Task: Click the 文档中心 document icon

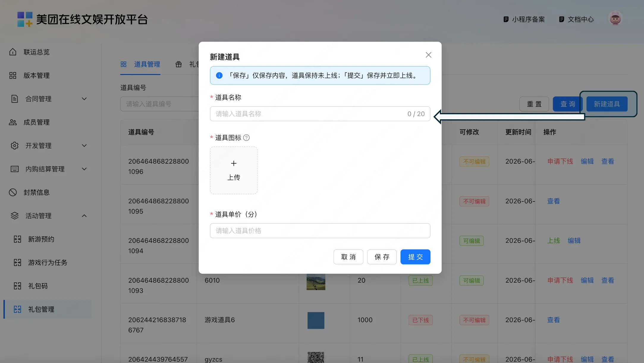Action: click(561, 19)
